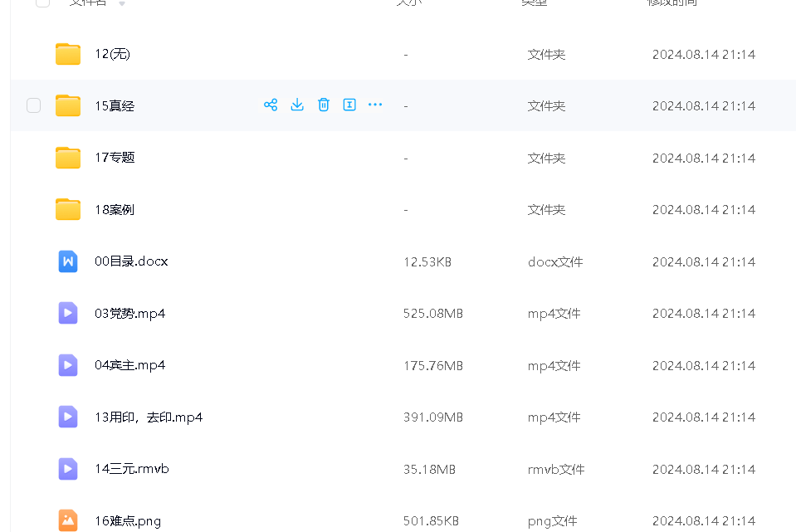Download the 15真经 folder
This screenshot has height=532, width=796.
[x=297, y=105]
